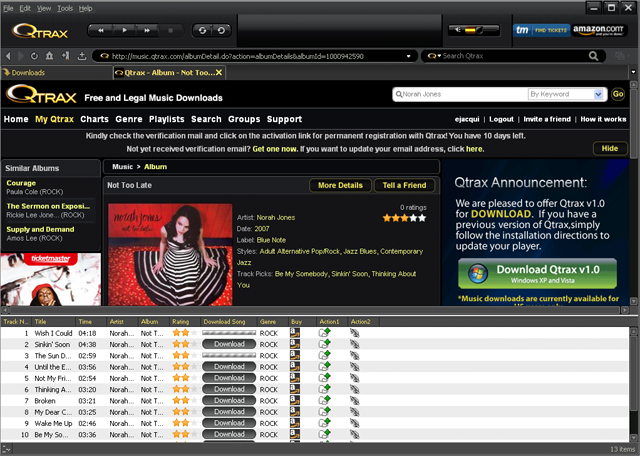Click the Download Qtrax v1.0 button
The width and height of the screenshot is (640, 456).
(537, 274)
